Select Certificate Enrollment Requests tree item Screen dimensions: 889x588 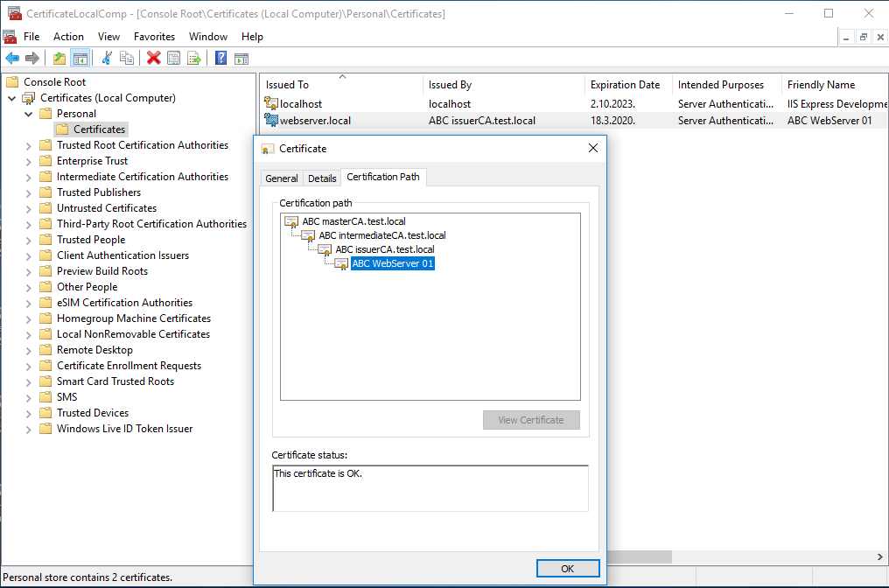[129, 366]
